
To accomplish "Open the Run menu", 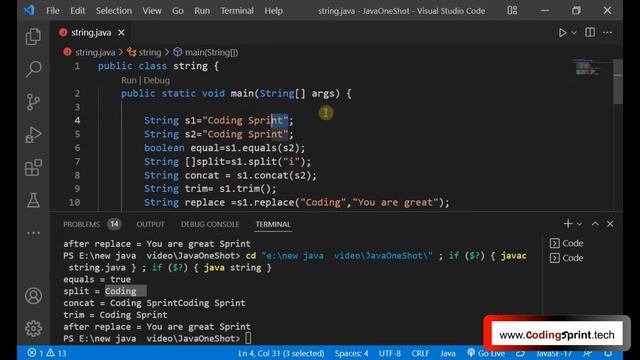I will click(202, 11).
